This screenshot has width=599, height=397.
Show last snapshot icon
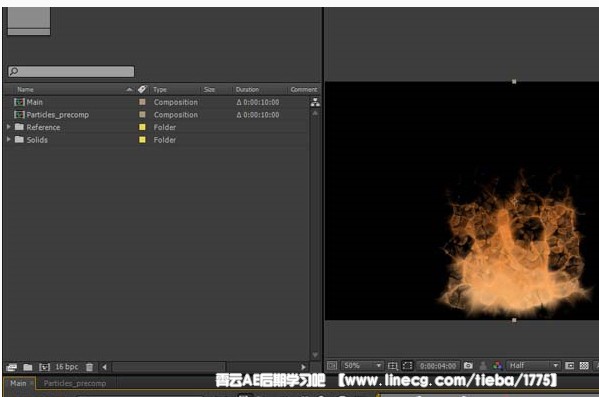click(x=483, y=366)
